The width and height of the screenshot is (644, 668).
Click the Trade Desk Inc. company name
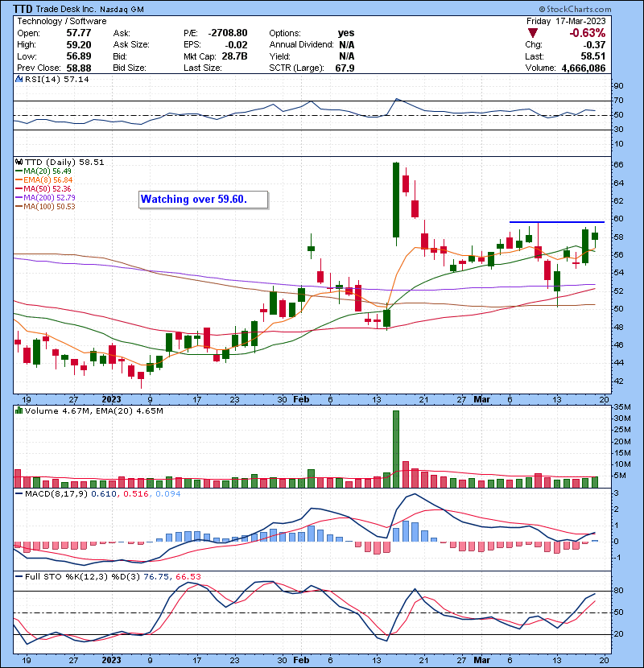pyautogui.click(x=66, y=9)
